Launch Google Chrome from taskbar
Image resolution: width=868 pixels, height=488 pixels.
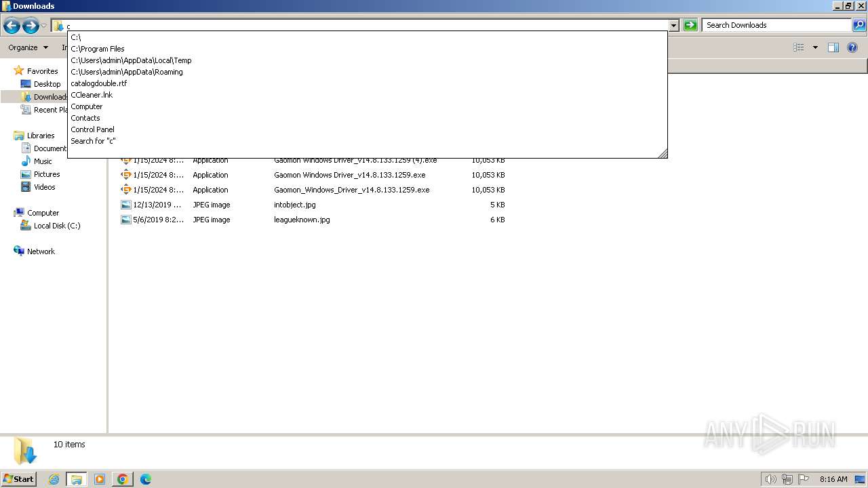pyautogui.click(x=123, y=479)
